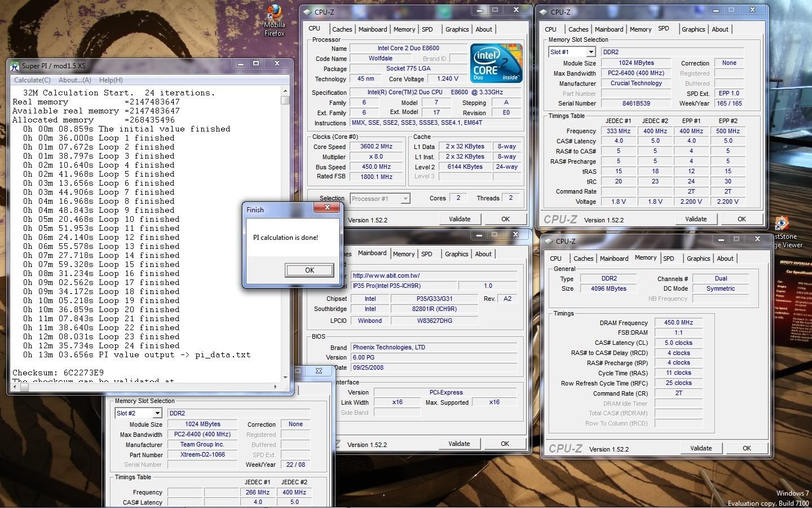Minimize the Super PI window

240,64
